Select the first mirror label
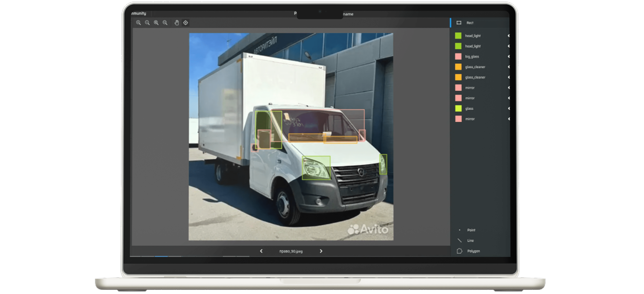This screenshot has width=644, height=294. pyautogui.click(x=470, y=88)
